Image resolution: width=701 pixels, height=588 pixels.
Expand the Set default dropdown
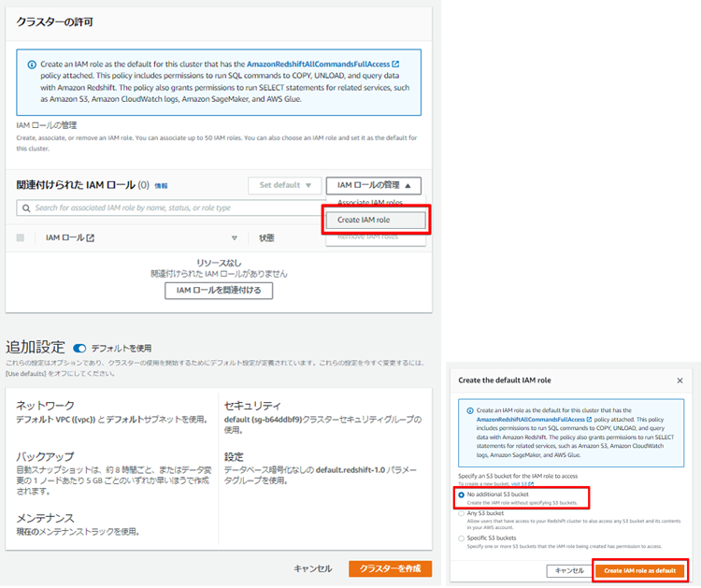click(284, 185)
